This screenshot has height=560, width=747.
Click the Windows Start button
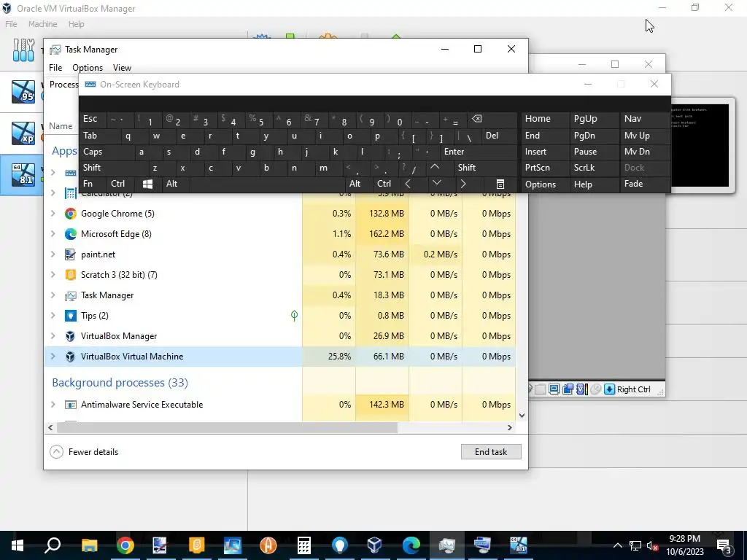(18, 545)
